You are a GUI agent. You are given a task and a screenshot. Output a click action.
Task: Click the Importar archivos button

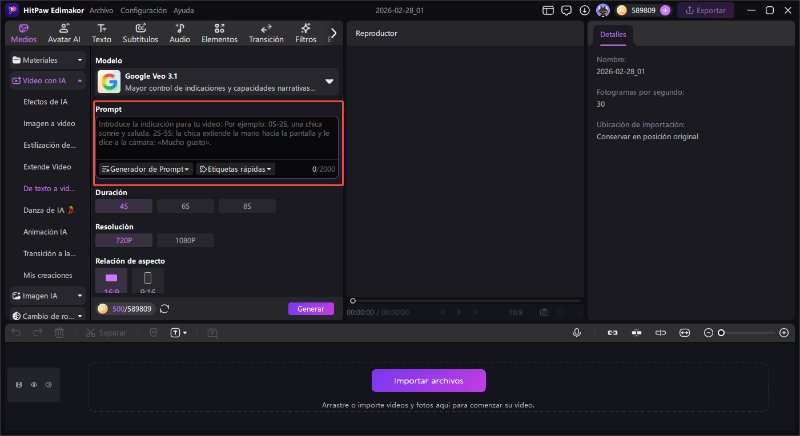pos(429,381)
